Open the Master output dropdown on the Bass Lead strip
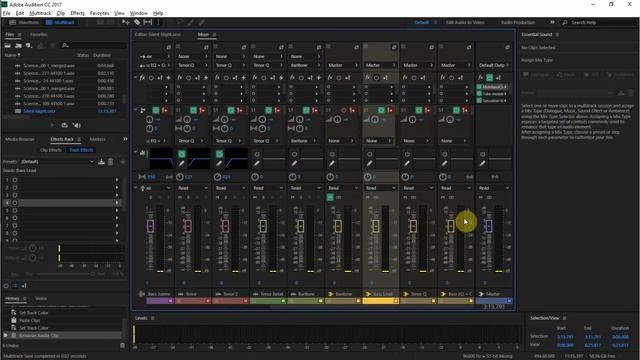 click(x=380, y=65)
